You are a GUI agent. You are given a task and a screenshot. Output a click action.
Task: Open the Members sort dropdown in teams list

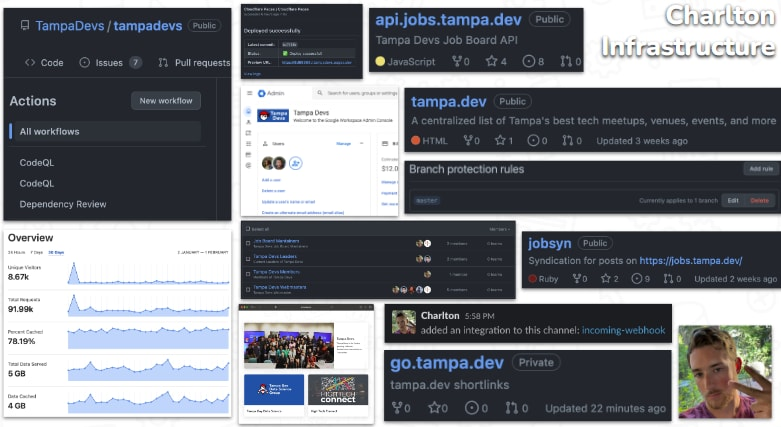pos(500,229)
